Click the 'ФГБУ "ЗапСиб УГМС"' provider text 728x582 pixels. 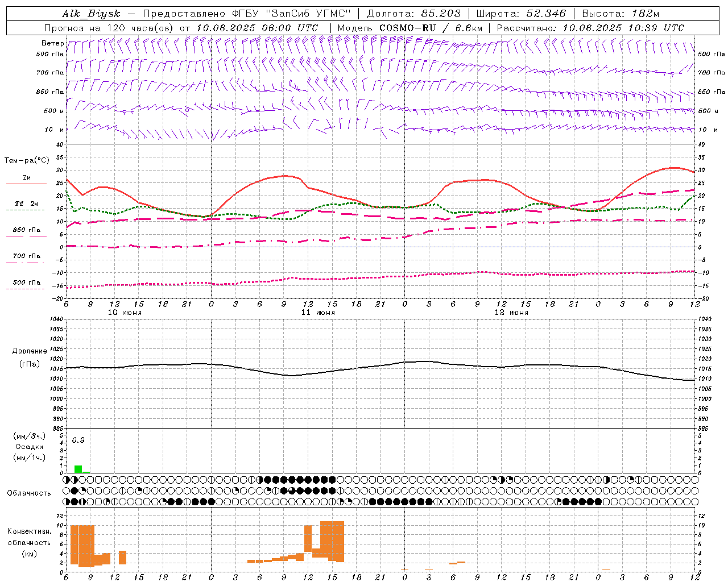click(x=292, y=14)
